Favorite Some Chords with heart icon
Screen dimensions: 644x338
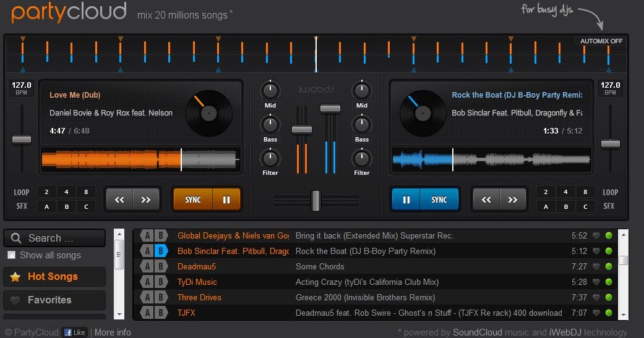[x=596, y=266]
